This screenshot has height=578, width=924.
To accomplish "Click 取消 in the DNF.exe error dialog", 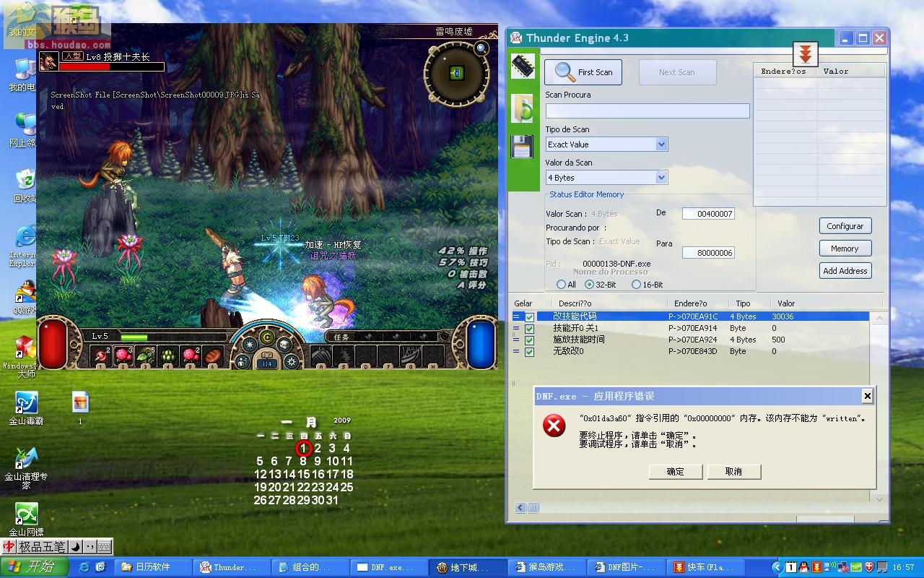I will (x=733, y=472).
